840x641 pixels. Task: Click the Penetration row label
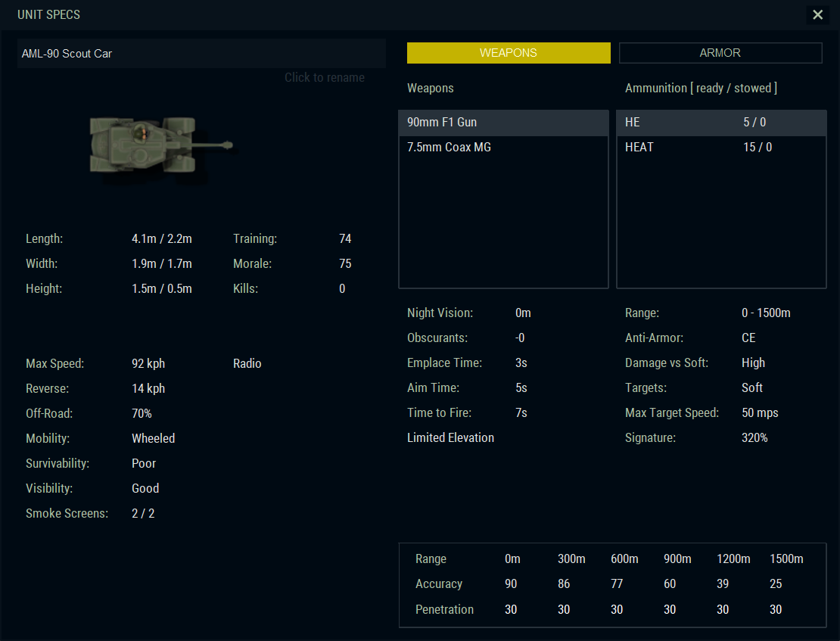[x=445, y=610]
